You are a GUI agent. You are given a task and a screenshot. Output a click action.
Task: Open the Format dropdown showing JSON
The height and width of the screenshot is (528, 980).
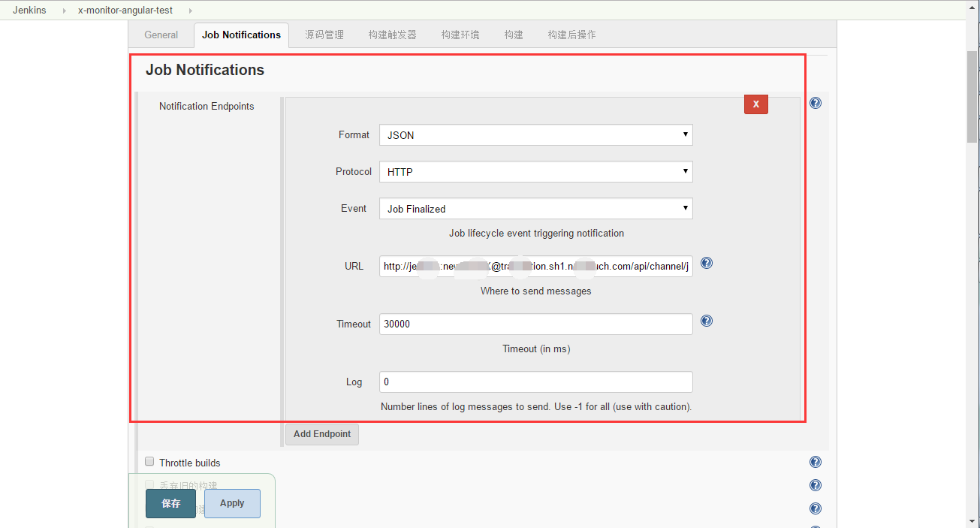pyautogui.click(x=535, y=135)
